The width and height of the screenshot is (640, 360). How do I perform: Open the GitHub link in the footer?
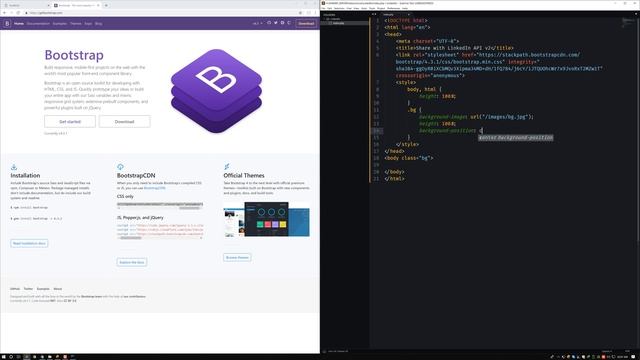click(x=15, y=289)
